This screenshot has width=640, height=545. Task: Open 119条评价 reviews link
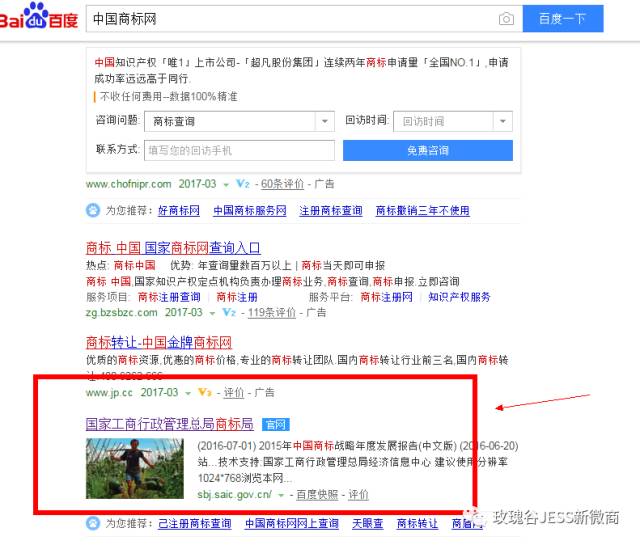coord(272,313)
